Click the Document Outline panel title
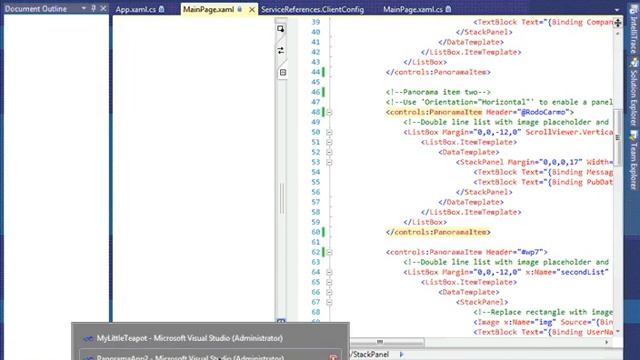This screenshot has height=360, width=640. pos(36,9)
